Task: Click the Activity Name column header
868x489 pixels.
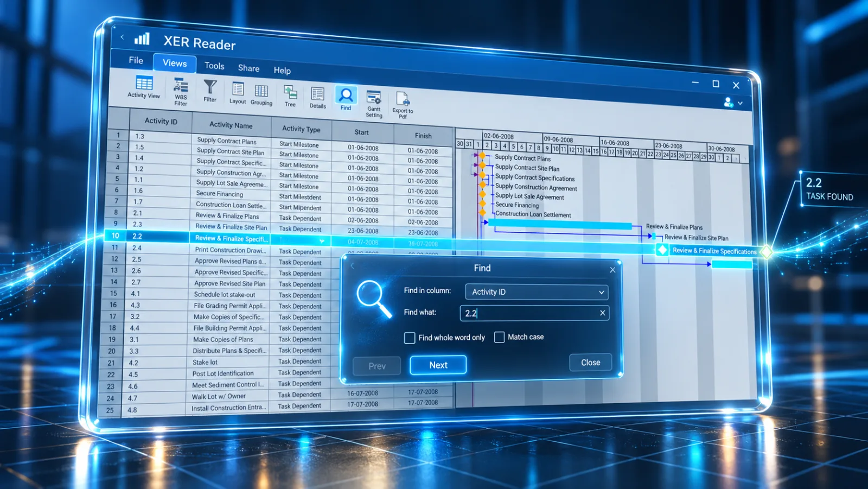Action: pos(231,125)
